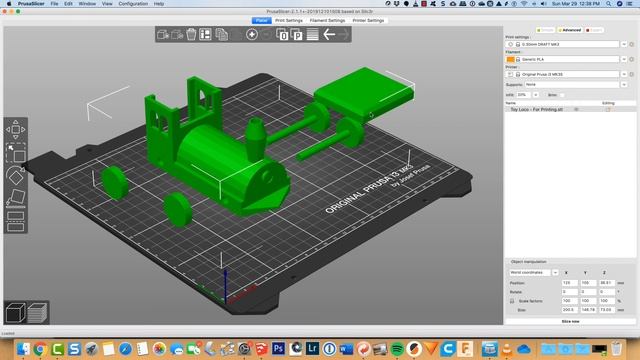
Task: Open Spotify from the Dock
Action: tap(397, 349)
